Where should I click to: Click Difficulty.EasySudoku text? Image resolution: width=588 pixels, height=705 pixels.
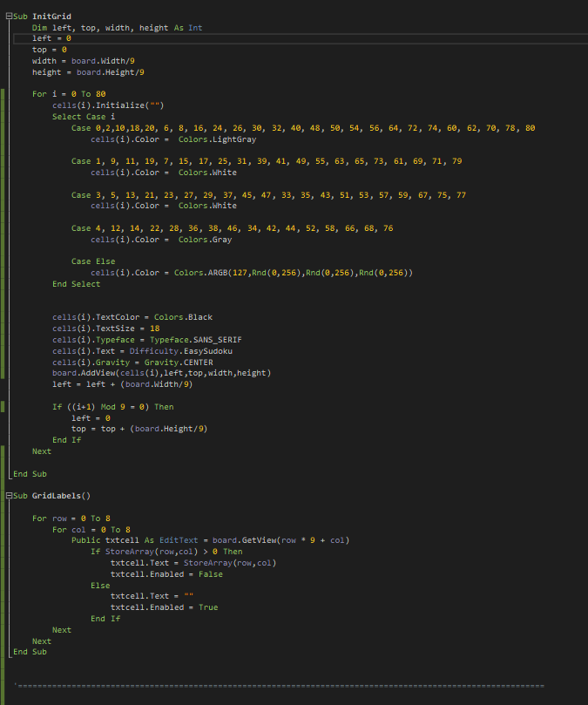click(185, 351)
